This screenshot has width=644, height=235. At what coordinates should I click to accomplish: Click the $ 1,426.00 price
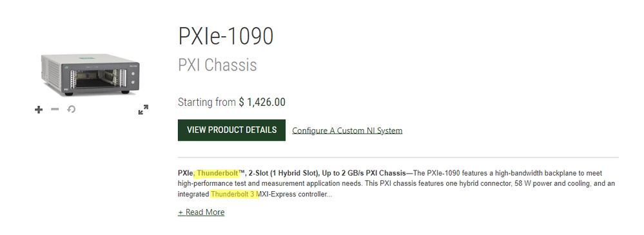coord(262,102)
